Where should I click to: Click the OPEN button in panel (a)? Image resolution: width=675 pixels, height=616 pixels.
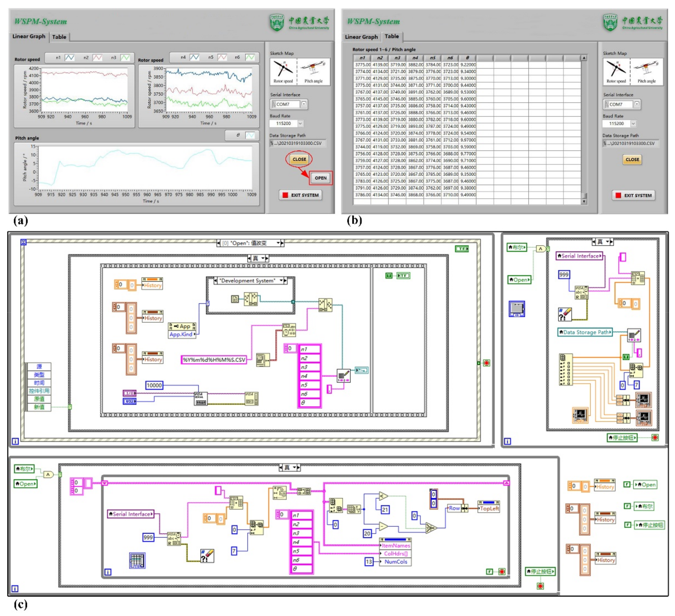[x=320, y=178]
